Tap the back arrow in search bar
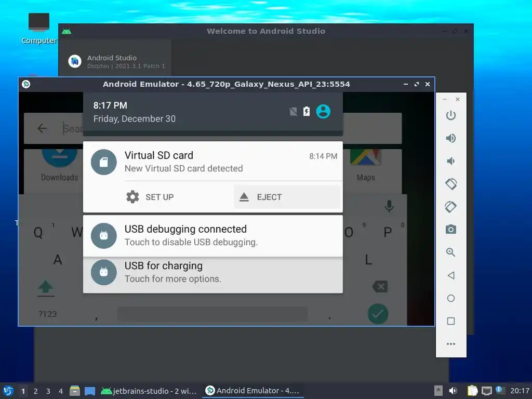Image resolution: width=532 pixels, height=399 pixels. pyautogui.click(x=42, y=128)
